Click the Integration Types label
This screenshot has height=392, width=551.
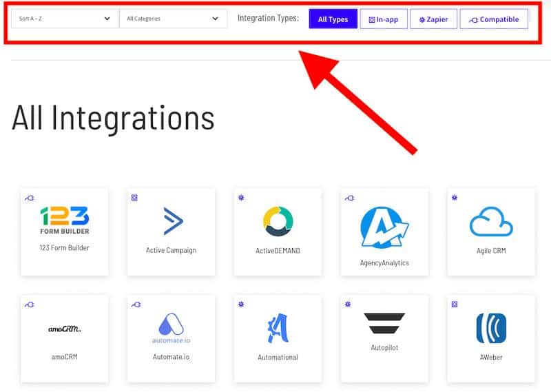tap(268, 18)
